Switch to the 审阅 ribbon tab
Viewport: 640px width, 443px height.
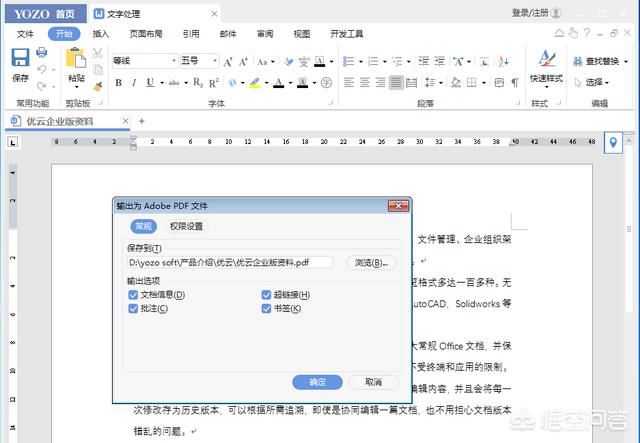(265, 34)
